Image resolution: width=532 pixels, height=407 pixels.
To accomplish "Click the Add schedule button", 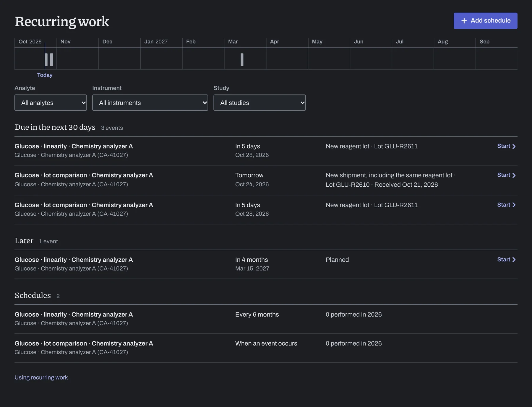I will tap(485, 21).
